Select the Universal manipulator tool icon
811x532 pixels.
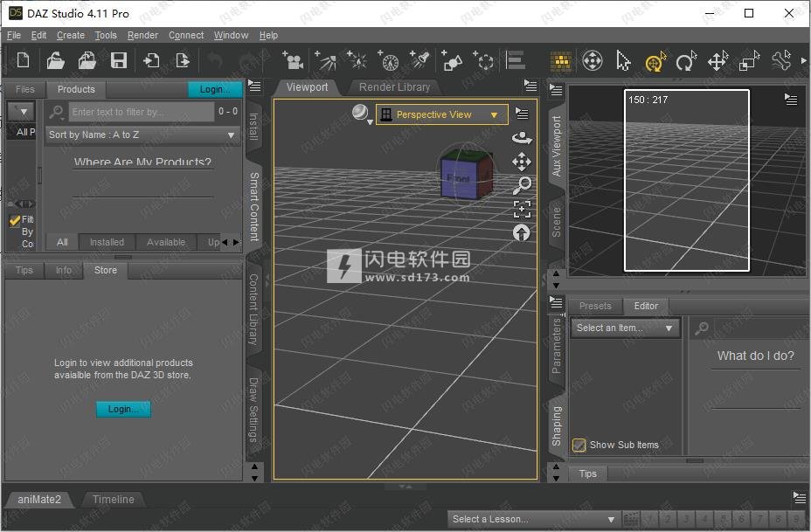(593, 60)
